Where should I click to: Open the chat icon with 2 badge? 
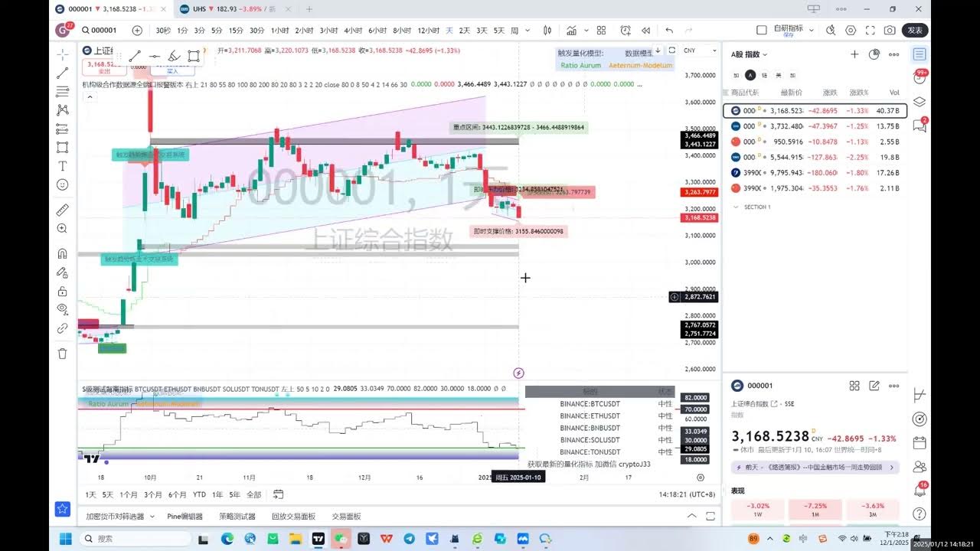click(920, 126)
